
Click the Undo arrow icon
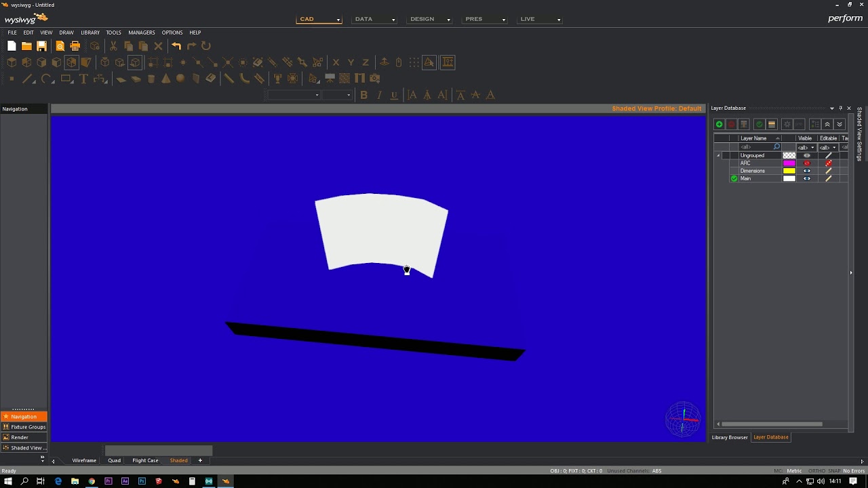tap(176, 46)
